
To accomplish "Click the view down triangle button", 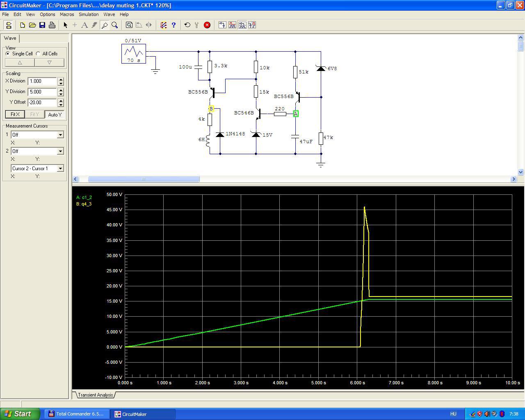I will point(50,63).
